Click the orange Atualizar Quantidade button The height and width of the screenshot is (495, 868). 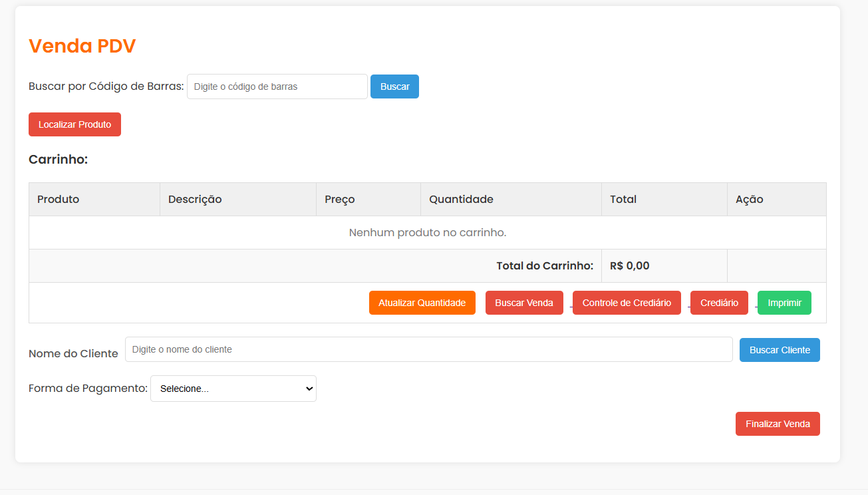point(422,303)
